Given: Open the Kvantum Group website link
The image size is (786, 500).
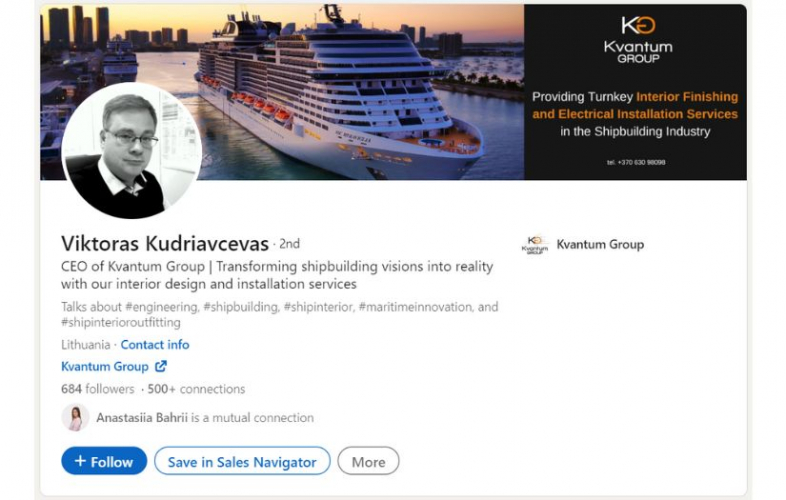Looking at the screenshot, I should coord(105,367).
